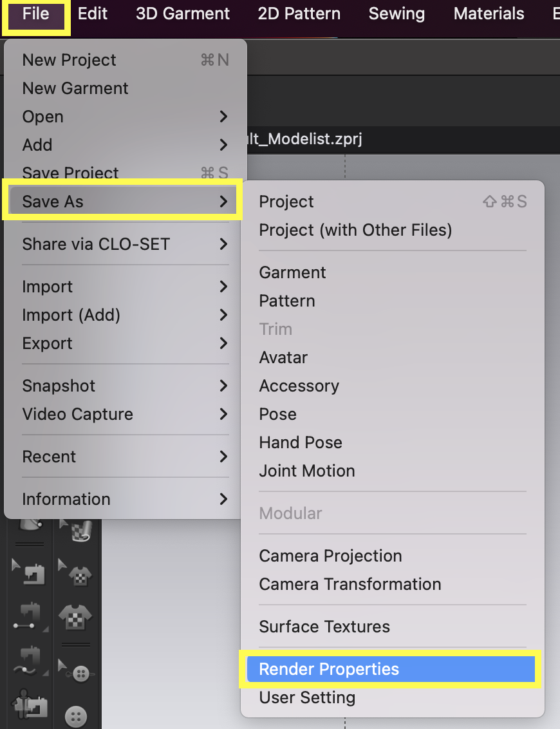Expand the Information submenu
This screenshot has width=560, height=729.
[x=66, y=498]
